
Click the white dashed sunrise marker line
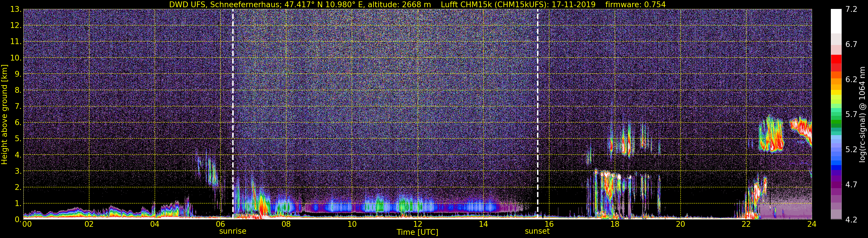coord(233,114)
